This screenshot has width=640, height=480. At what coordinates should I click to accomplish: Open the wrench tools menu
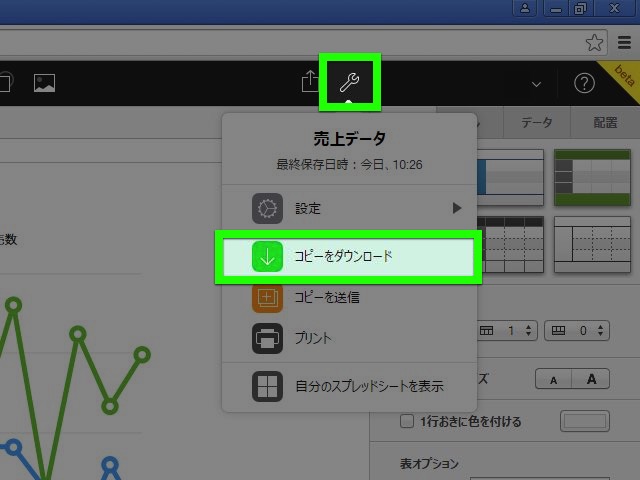click(x=350, y=82)
